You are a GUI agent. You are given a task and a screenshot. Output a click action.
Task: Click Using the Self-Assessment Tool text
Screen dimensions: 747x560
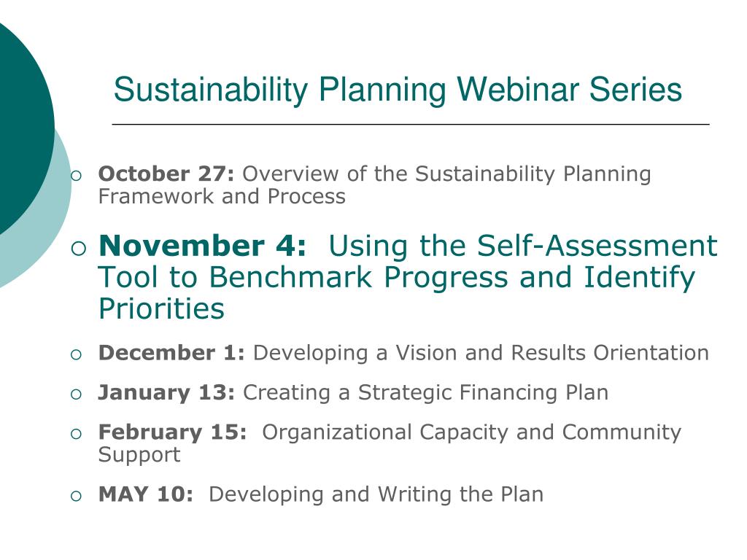coord(408,262)
